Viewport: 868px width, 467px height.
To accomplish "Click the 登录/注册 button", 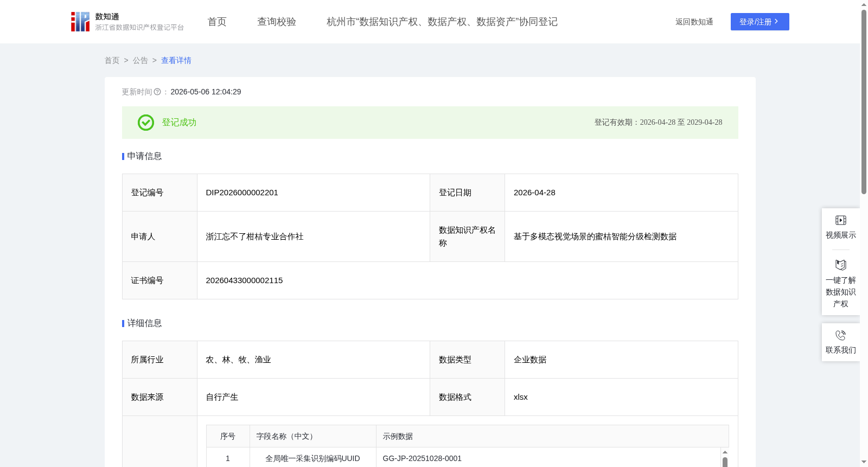I will [x=759, y=22].
